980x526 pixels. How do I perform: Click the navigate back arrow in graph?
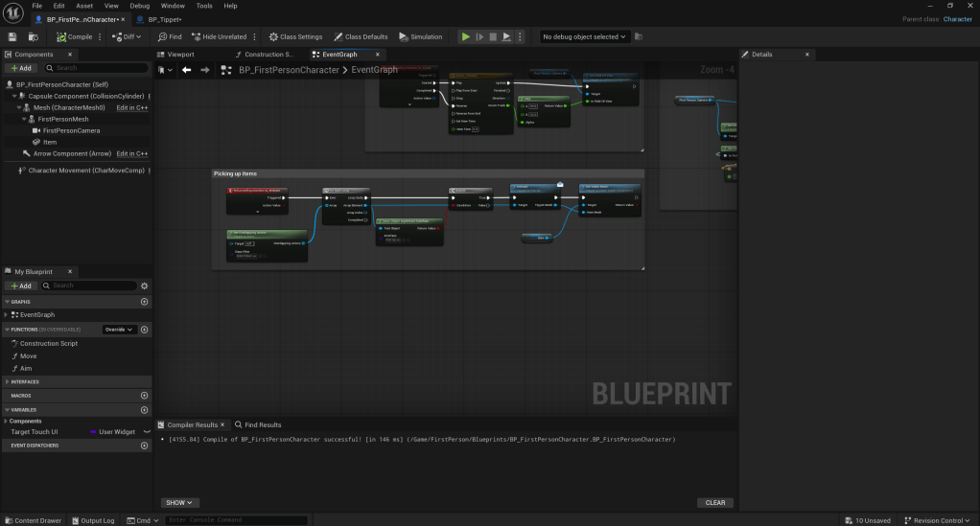pos(187,70)
